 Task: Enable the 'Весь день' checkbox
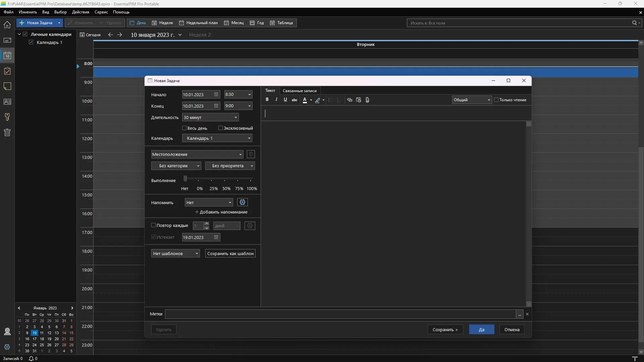pyautogui.click(x=184, y=128)
